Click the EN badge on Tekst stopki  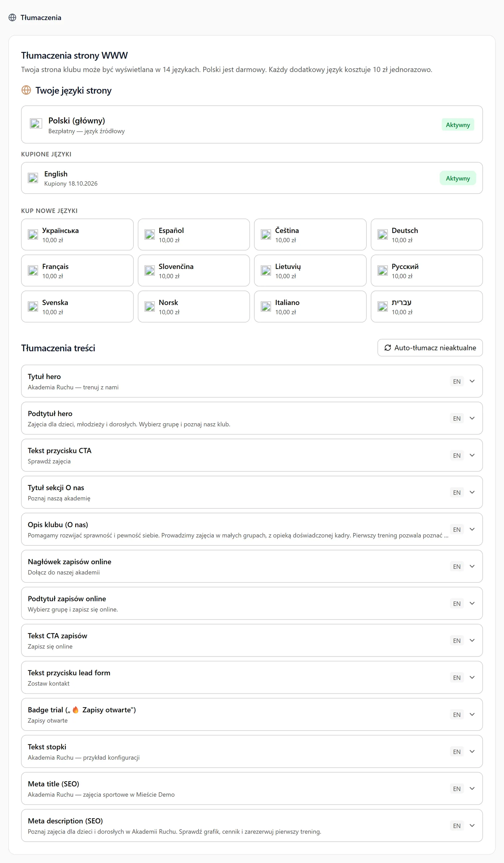coord(457,751)
